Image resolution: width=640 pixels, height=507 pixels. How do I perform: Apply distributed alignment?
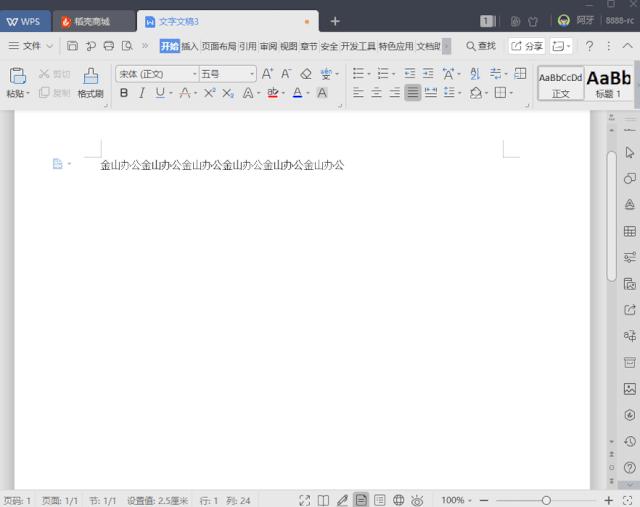(x=431, y=93)
